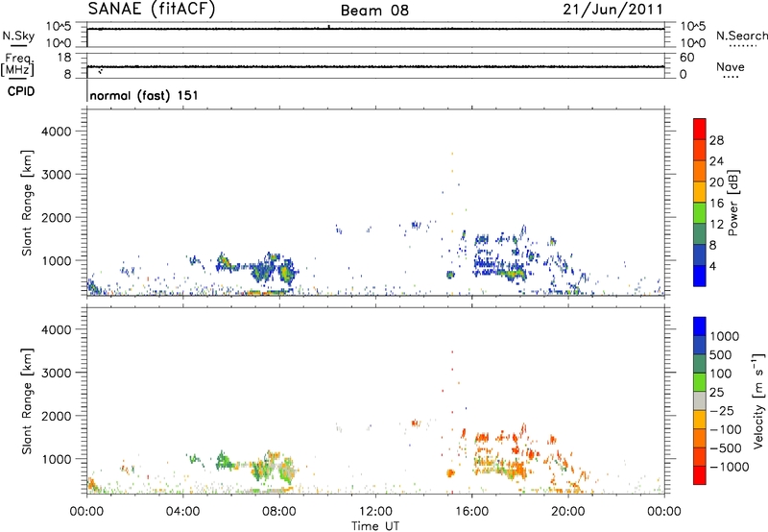Click the date 21/Jun/2011
Image resolution: width=768 pixels, height=532 pixels.
coord(612,10)
